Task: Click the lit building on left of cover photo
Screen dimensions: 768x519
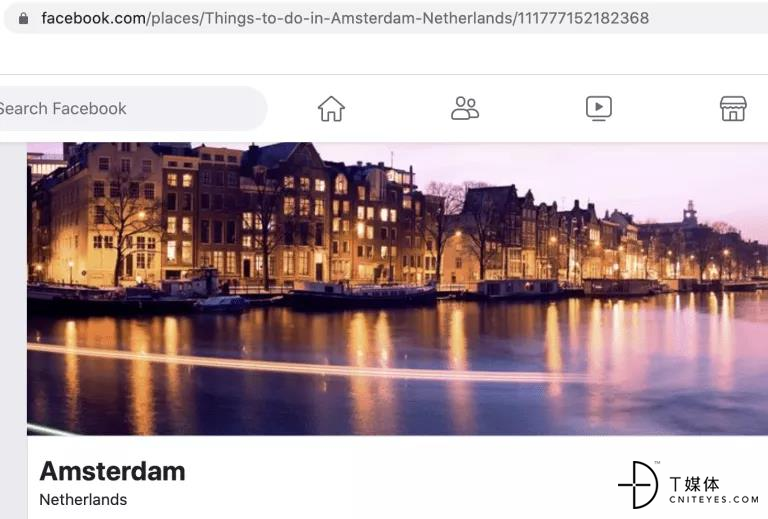Action: tap(105, 220)
